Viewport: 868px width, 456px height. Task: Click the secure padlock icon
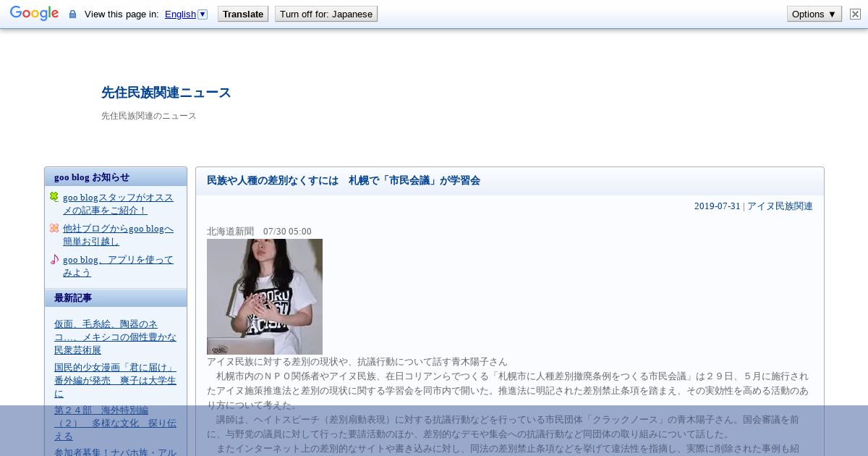72,14
